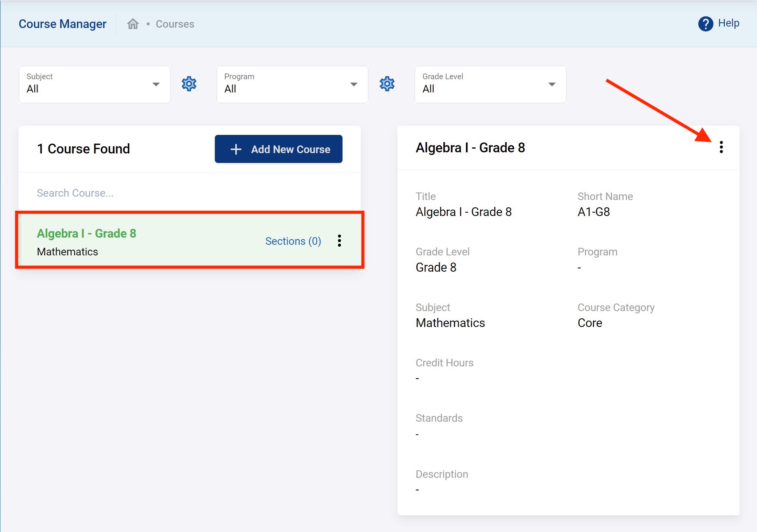Click Mathematics subtitle on the course row

67,252
